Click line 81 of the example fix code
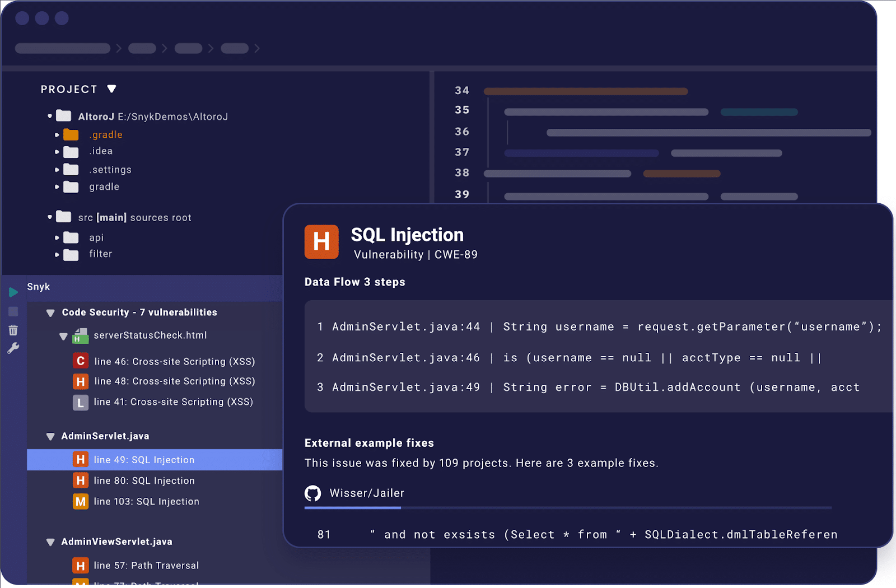The width and height of the screenshot is (896, 588). [x=577, y=535]
